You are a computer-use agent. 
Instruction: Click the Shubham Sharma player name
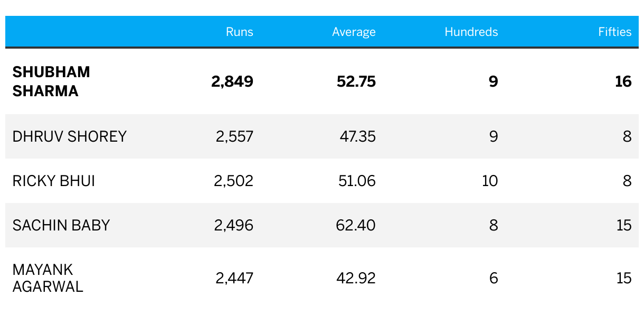51,81
